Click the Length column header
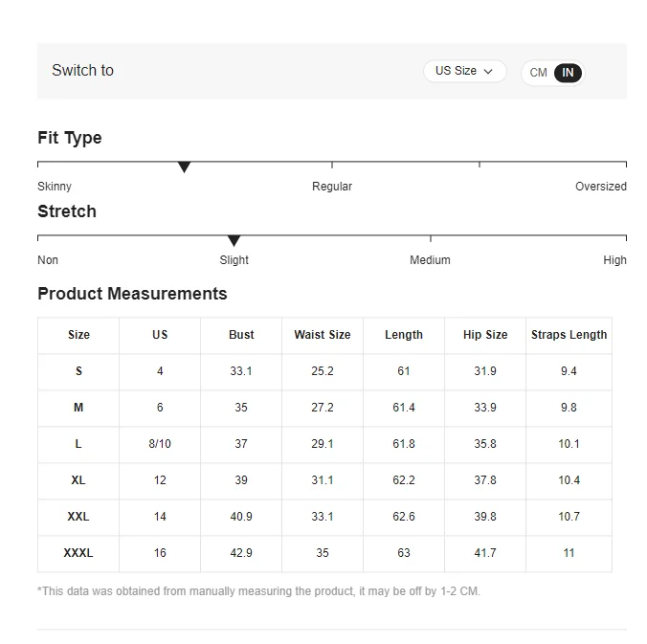Image resolution: width=647 pixels, height=644 pixels. point(404,335)
